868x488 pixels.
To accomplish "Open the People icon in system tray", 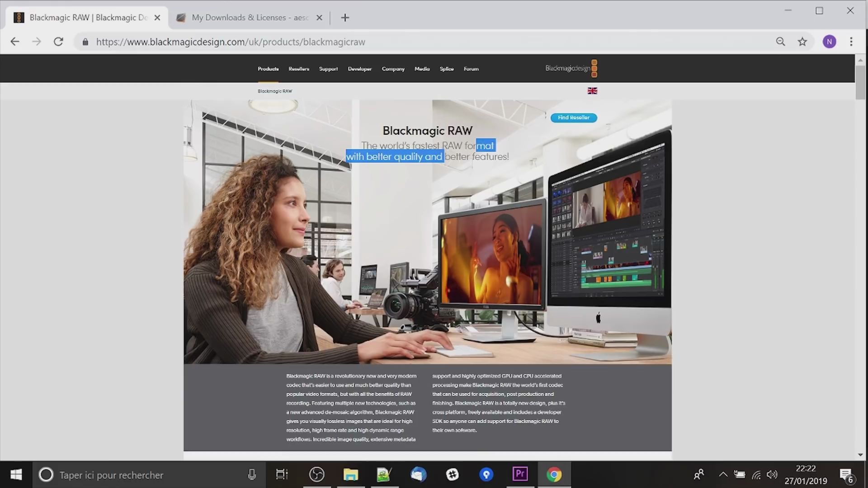I will [699, 474].
